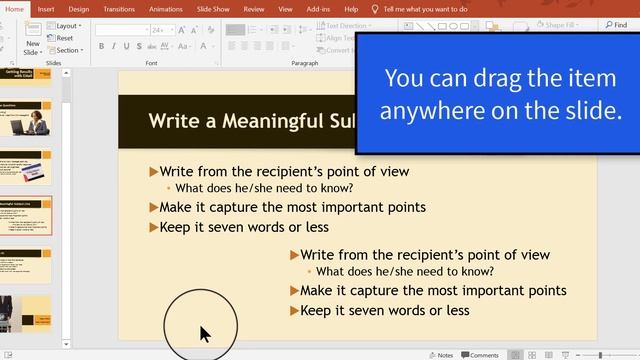Switch to Slide Sorter view
The height and width of the screenshot is (360, 640).
(x=532, y=355)
